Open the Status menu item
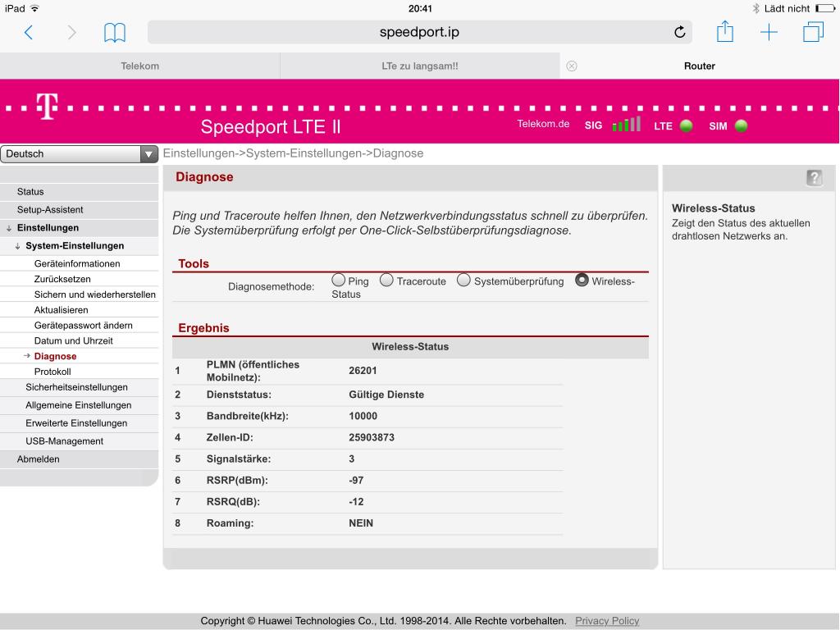The image size is (840, 630). [80, 192]
